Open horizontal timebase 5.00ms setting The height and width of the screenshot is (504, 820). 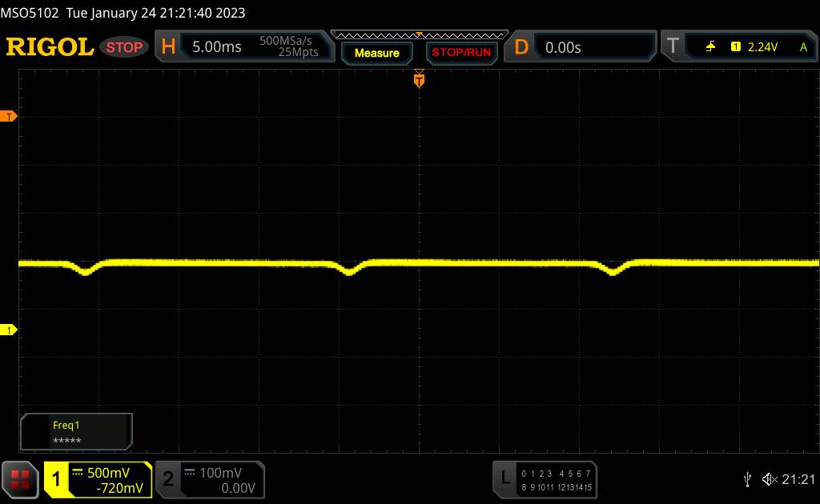(216, 47)
